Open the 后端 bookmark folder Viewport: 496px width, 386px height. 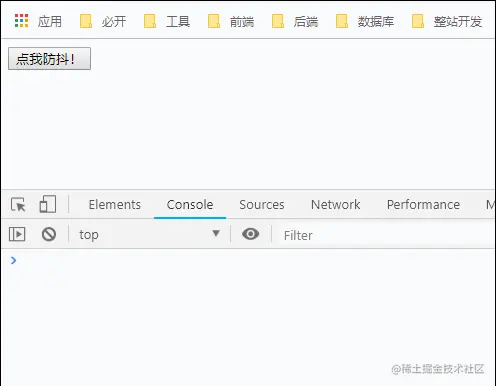[295, 21]
